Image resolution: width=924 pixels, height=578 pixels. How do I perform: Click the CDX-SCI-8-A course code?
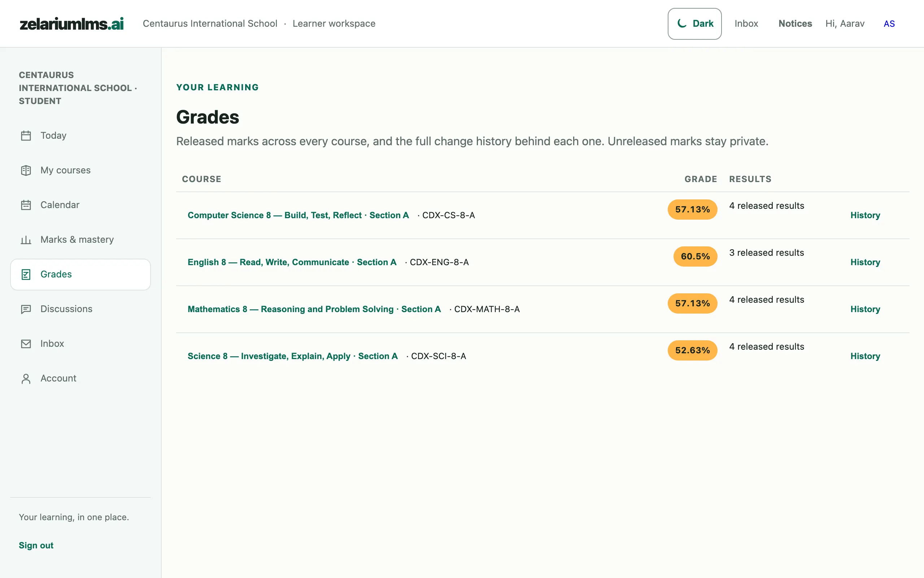point(438,356)
